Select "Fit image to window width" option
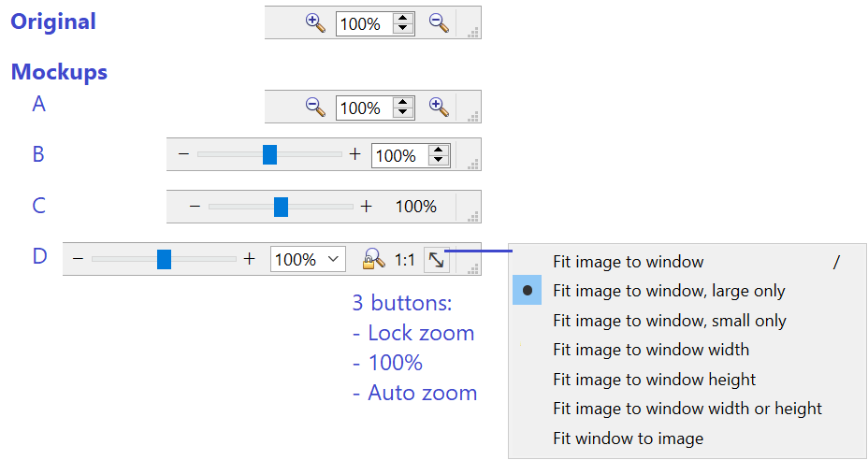The height and width of the screenshot is (460, 868). pos(650,350)
